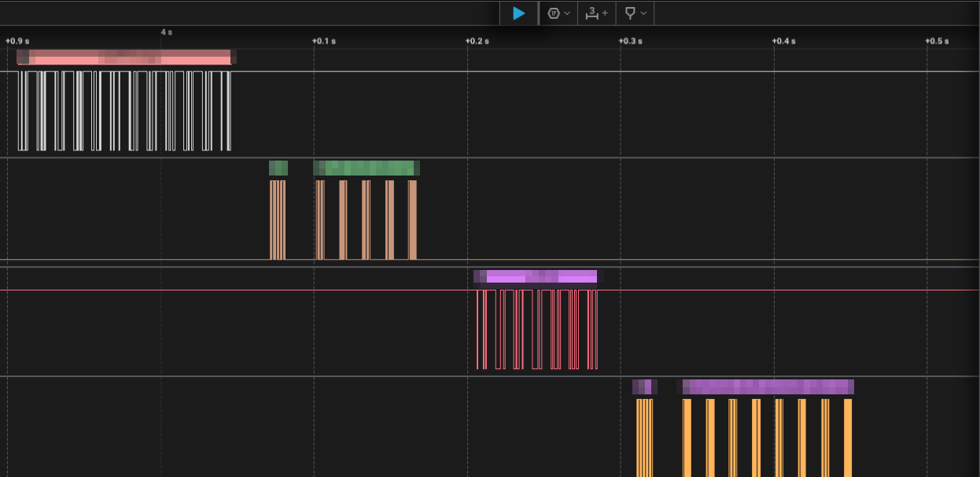The image size is (980, 477).
Task: Start capture with the blue play button
Action: [x=518, y=13]
